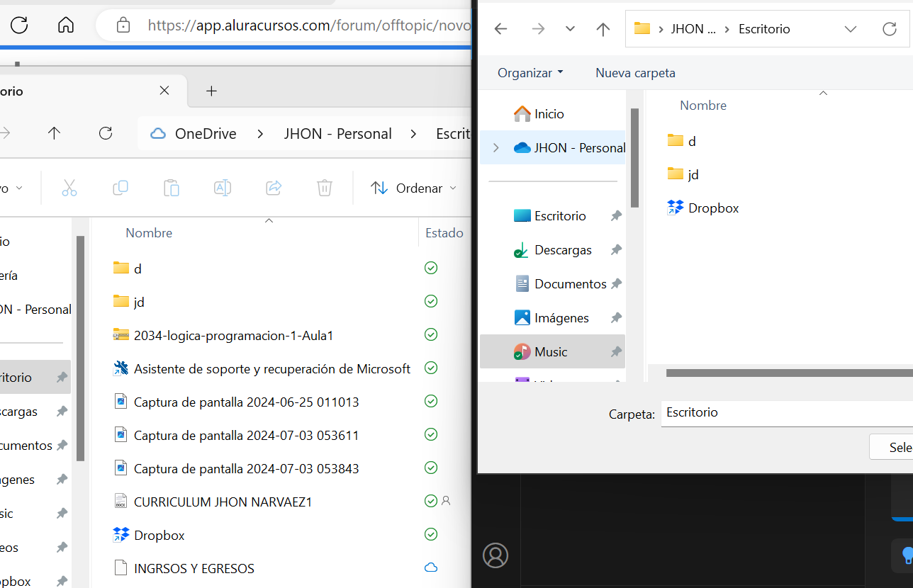Open recent locations dropdown in dialog

[570, 29]
